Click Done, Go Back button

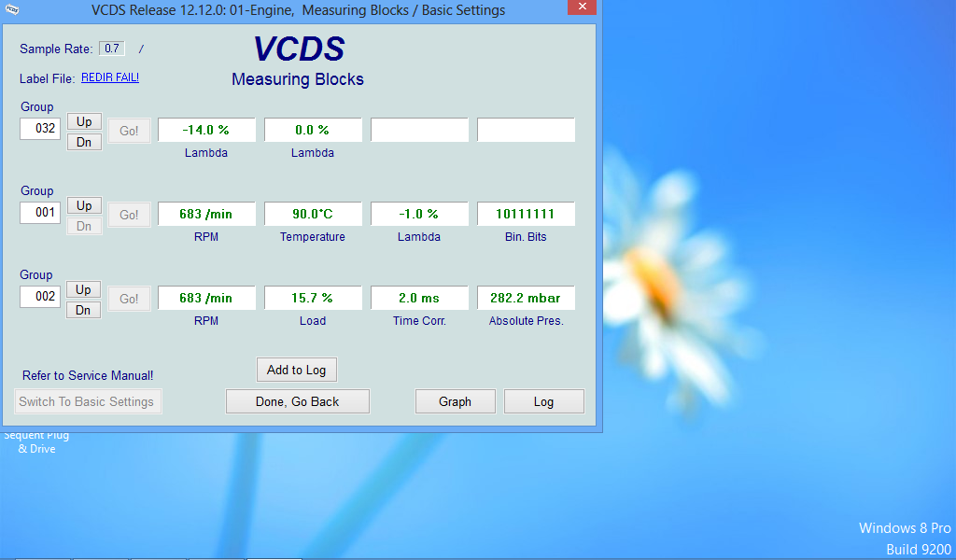298,401
